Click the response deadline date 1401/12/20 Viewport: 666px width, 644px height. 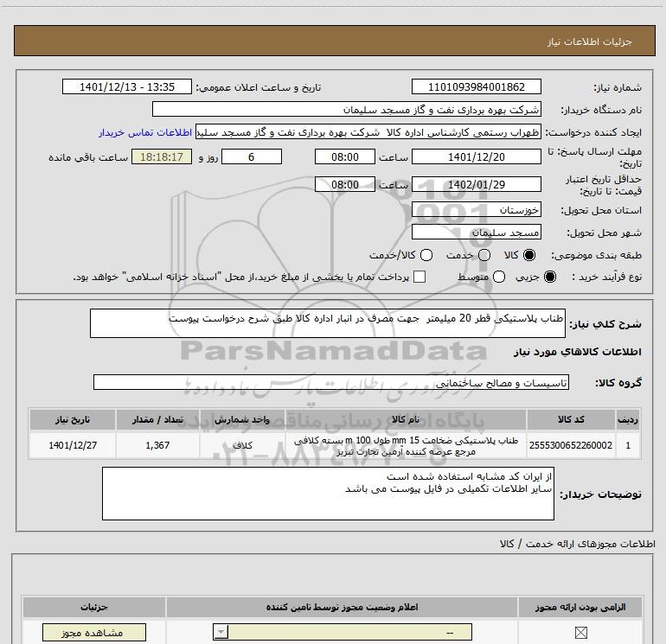click(x=476, y=156)
